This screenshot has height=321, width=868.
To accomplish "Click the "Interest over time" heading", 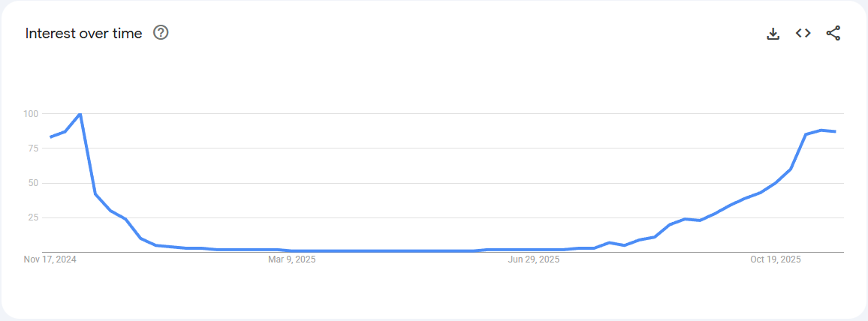I will coord(83,34).
